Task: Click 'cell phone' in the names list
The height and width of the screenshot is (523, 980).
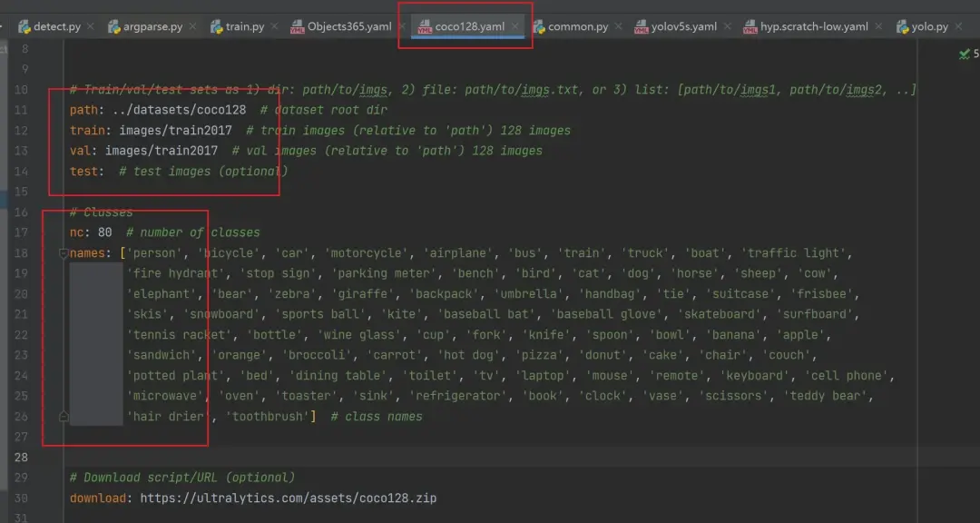Action: coord(847,376)
